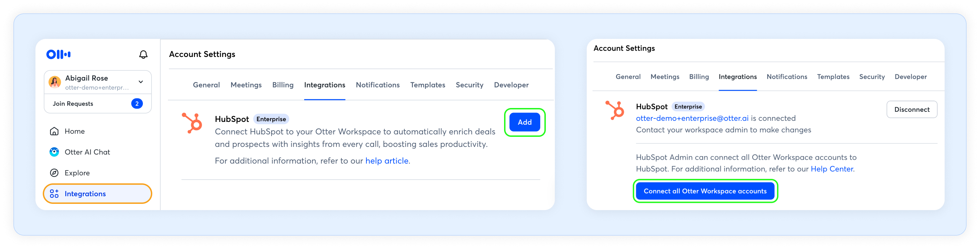Click the Otter logo icon
The height and width of the screenshot is (249, 980).
coord(58,55)
